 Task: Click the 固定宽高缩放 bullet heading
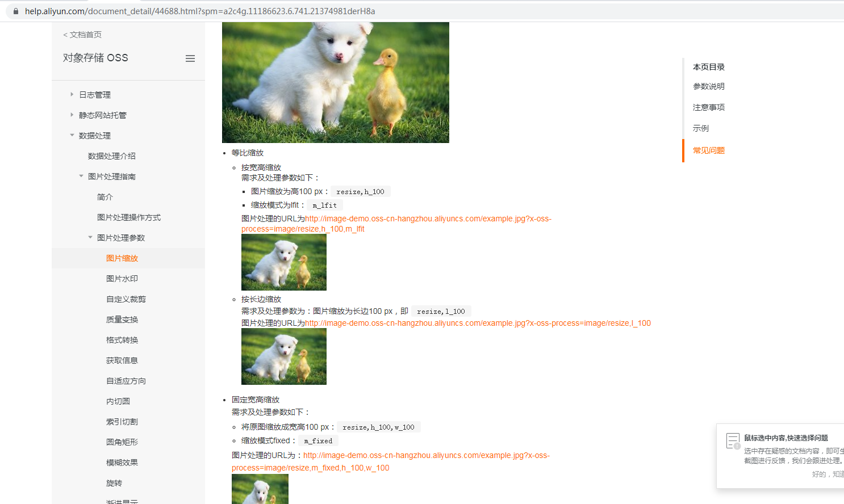[256, 400]
